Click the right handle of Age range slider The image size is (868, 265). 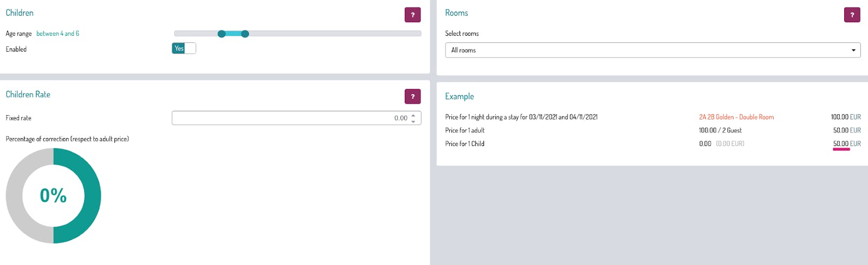click(245, 34)
